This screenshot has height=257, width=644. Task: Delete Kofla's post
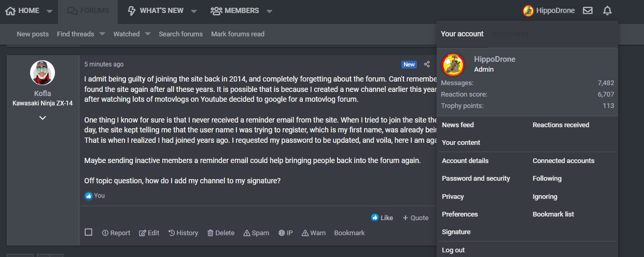tap(221, 233)
